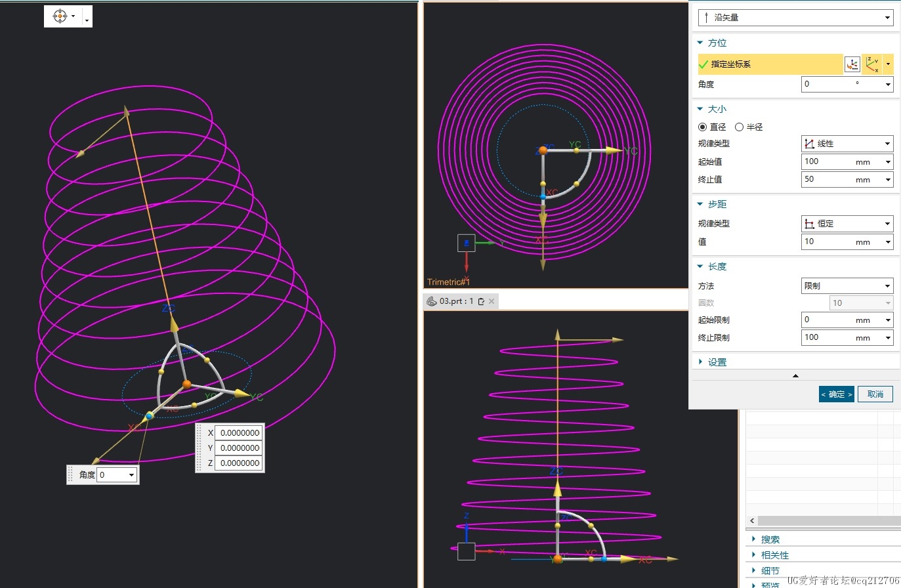The image size is (901, 588).
Task: Click the inferred CSYS type icon
Action: pyautogui.click(x=872, y=64)
